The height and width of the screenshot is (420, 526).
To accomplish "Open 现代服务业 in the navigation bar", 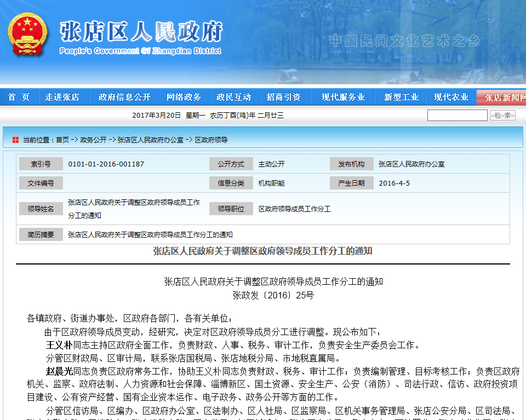I will (x=343, y=97).
